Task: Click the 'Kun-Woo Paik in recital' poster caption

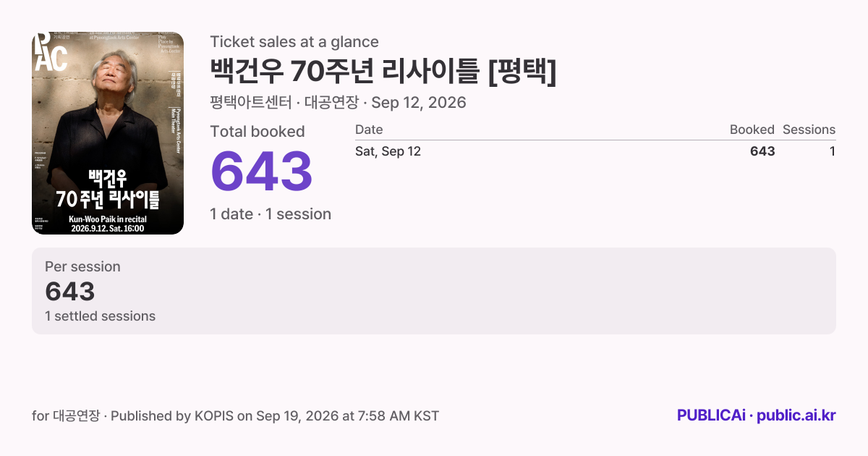Action: click(x=108, y=218)
